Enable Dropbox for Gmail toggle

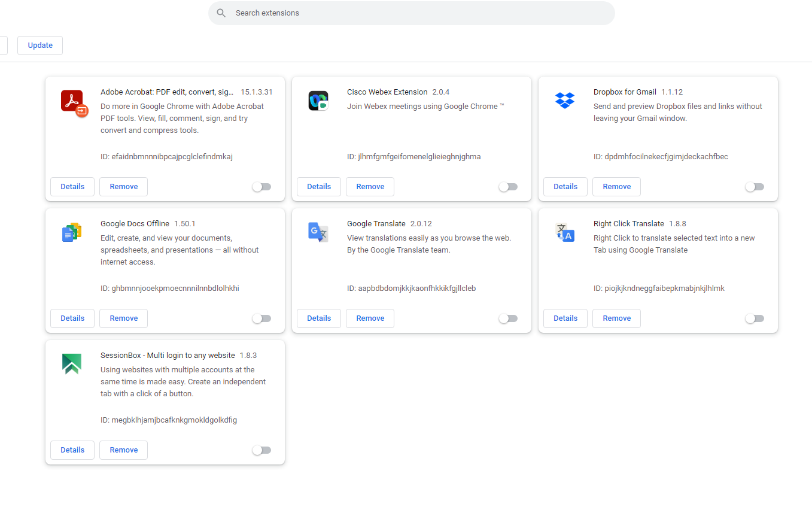pyautogui.click(x=755, y=187)
